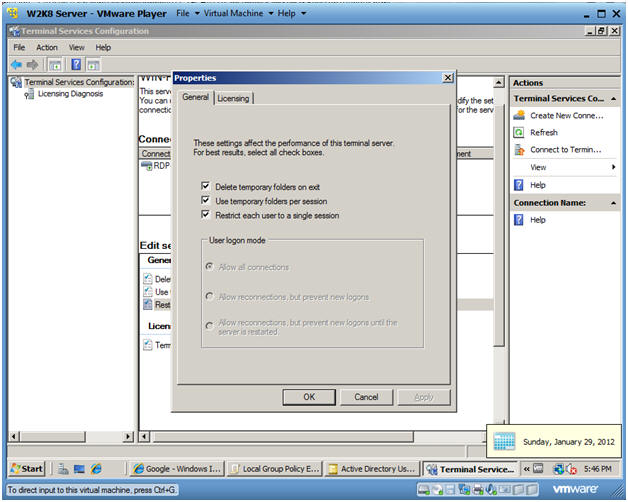Screen dimensions: 628x502
Task: Switch to Active Directory Users taskbar button
Action: coord(372,468)
